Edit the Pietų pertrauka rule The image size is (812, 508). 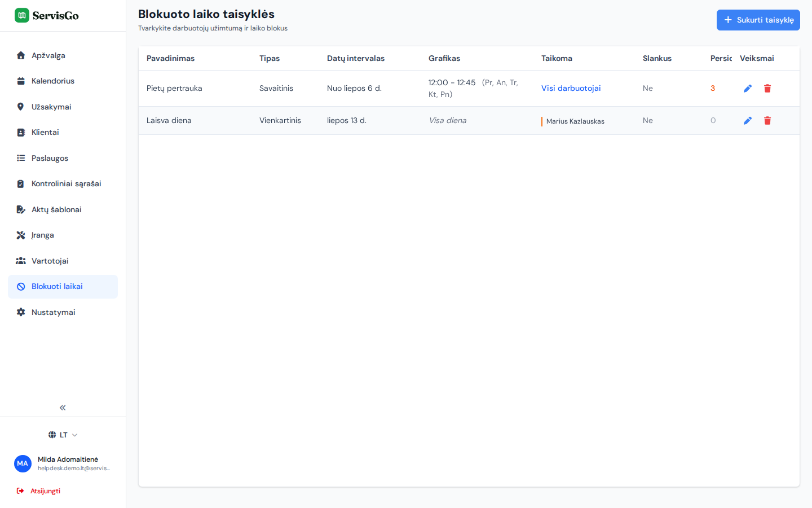pyautogui.click(x=748, y=89)
